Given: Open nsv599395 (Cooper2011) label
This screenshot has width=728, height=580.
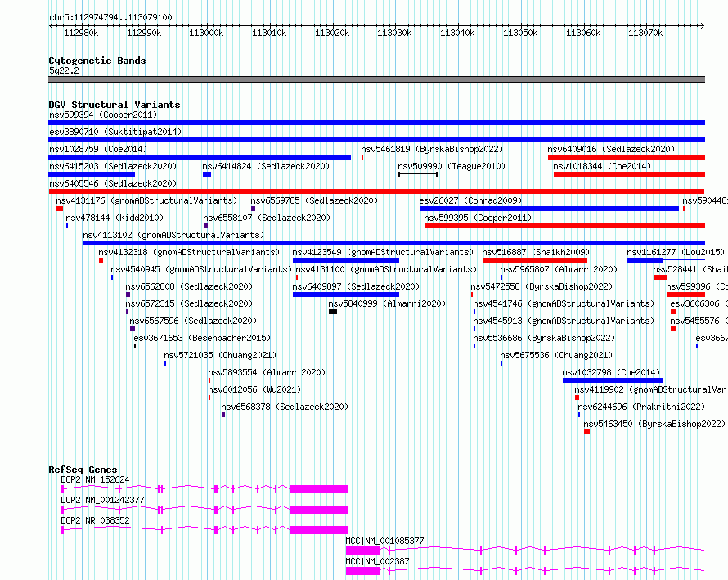Looking at the screenshot, I should tap(478, 218).
